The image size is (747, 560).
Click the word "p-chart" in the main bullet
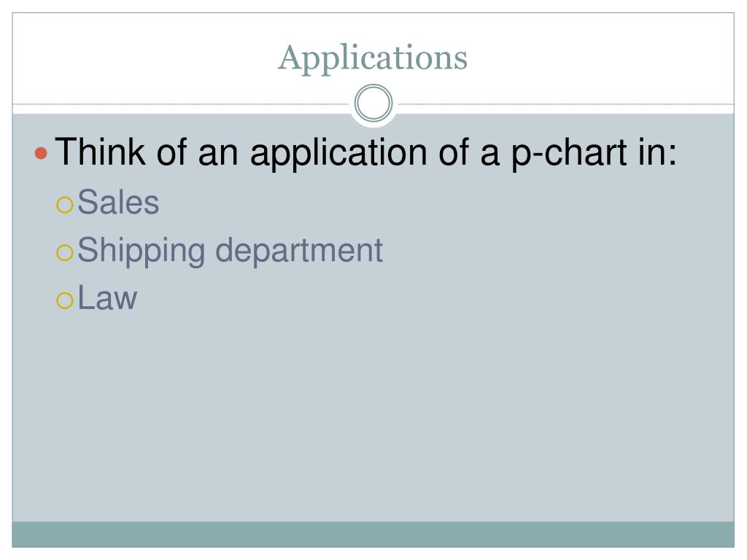tap(569, 153)
